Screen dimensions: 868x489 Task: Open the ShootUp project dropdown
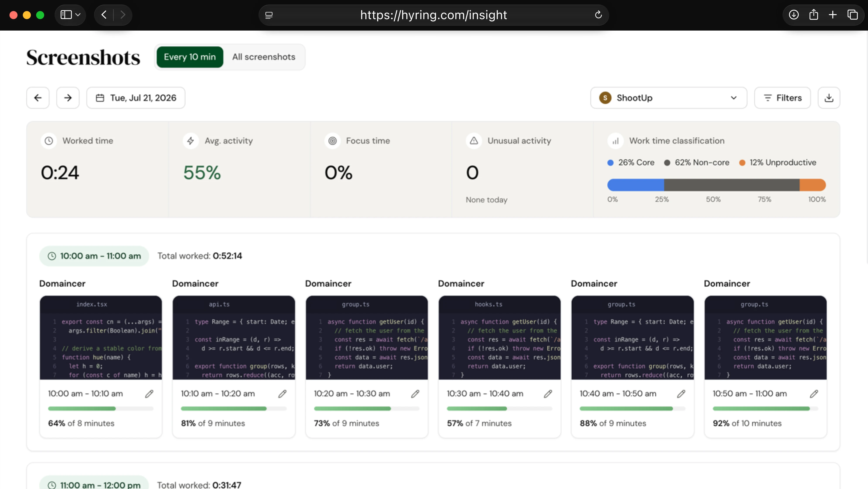[x=668, y=98]
